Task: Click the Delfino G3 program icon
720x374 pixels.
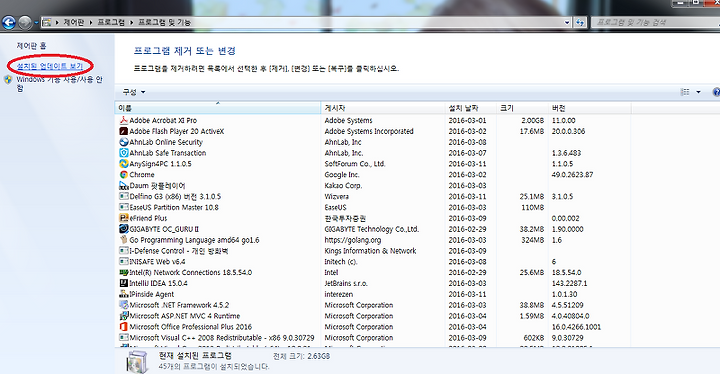Action: coord(124,196)
